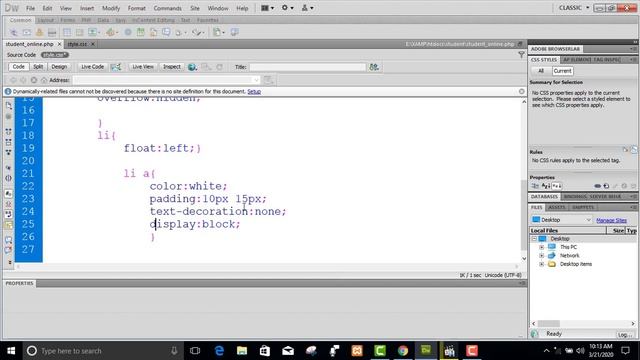Toggle Live Code mode
The image size is (640, 360).
(x=92, y=67)
